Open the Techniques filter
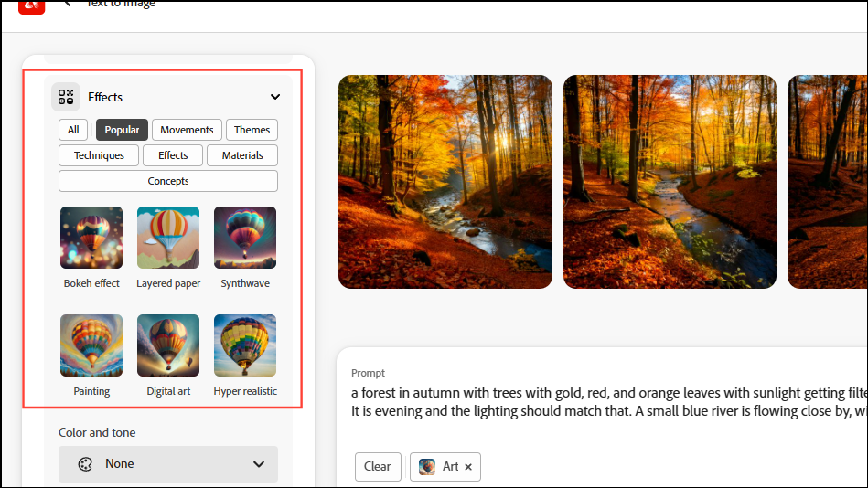Image resolution: width=868 pixels, height=488 pixels. point(99,155)
